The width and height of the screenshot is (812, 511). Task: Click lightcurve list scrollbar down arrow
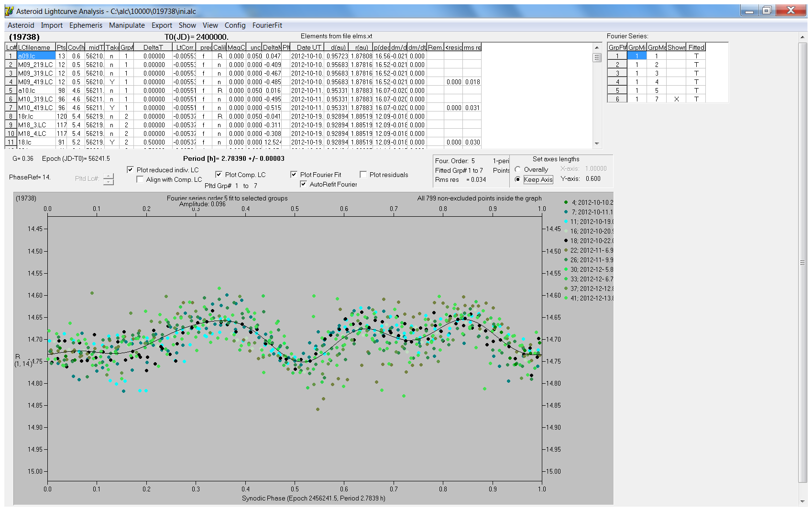click(597, 143)
